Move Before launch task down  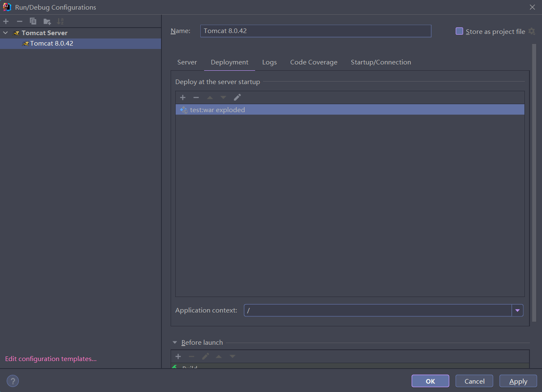point(233,356)
